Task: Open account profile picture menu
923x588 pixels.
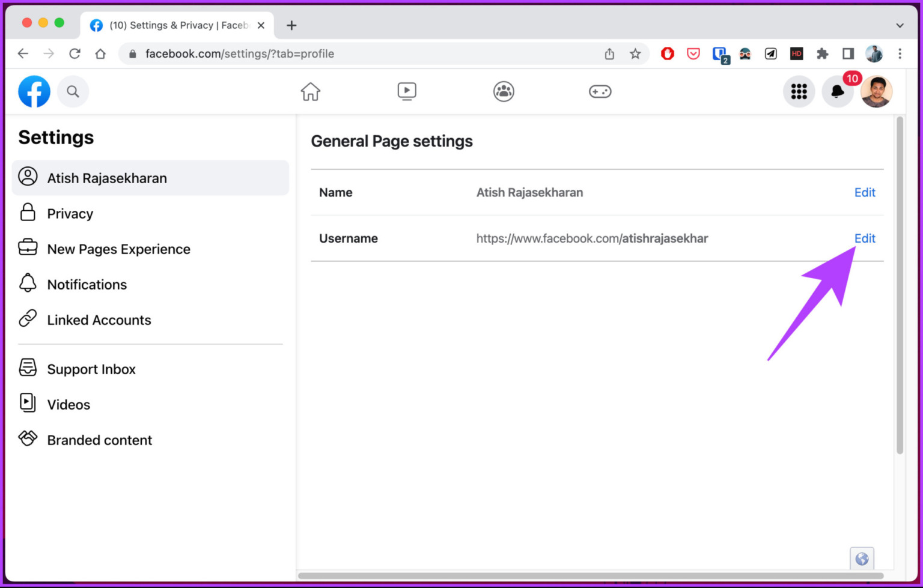Action: click(x=876, y=92)
